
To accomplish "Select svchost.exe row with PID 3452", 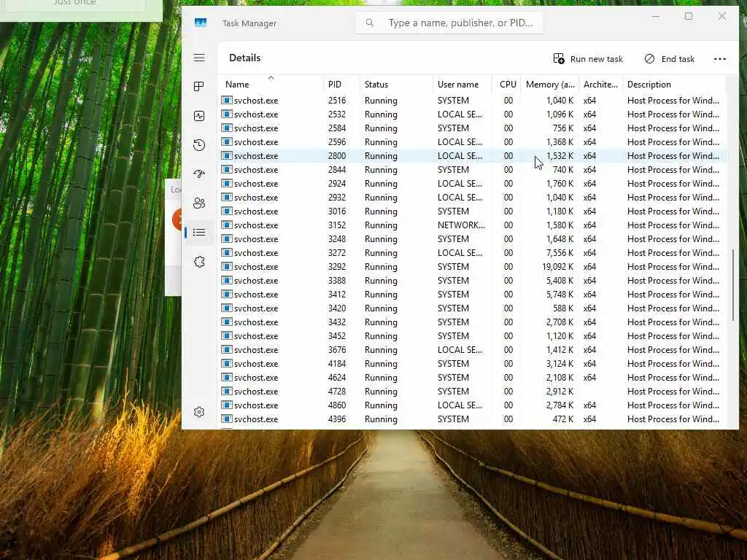I will (x=473, y=335).
